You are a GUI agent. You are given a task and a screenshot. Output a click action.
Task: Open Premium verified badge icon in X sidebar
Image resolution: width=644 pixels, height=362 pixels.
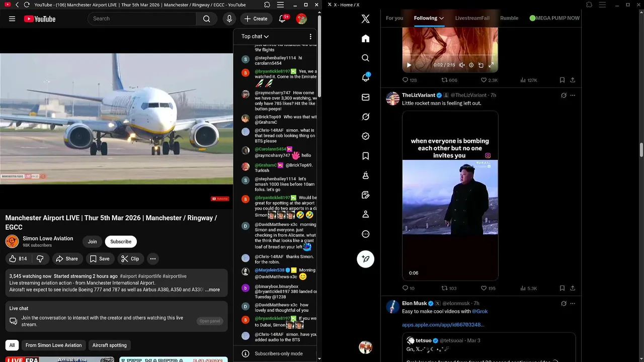366,136
